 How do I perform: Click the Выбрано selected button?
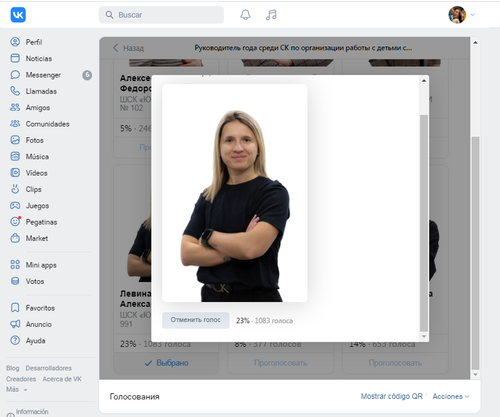167,363
